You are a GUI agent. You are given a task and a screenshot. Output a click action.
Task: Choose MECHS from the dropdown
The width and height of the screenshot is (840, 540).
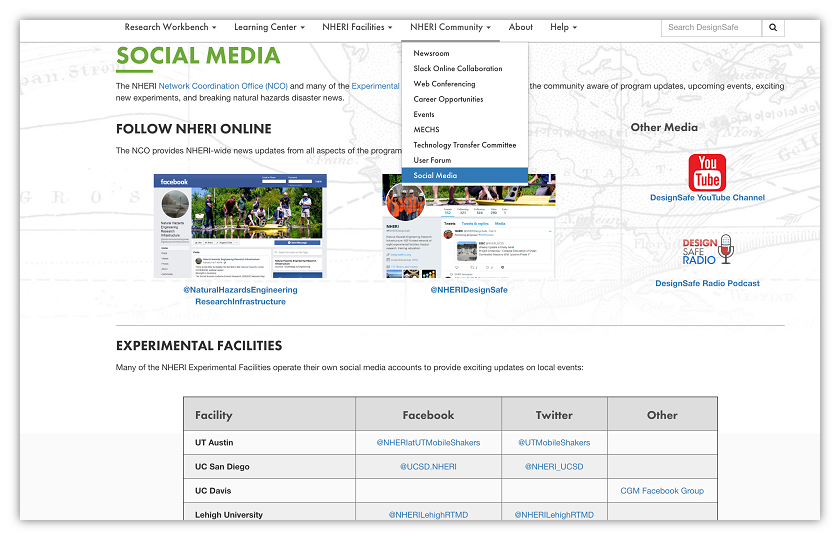(x=464, y=130)
